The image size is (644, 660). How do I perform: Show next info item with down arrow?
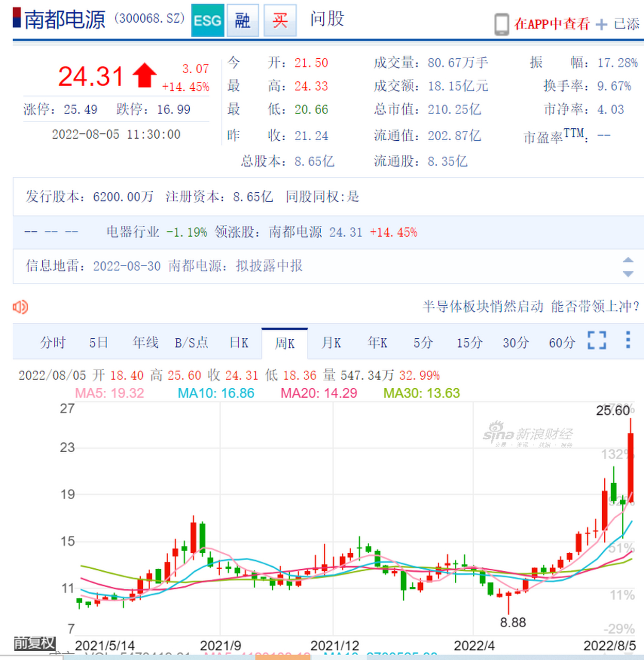click(628, 274)
